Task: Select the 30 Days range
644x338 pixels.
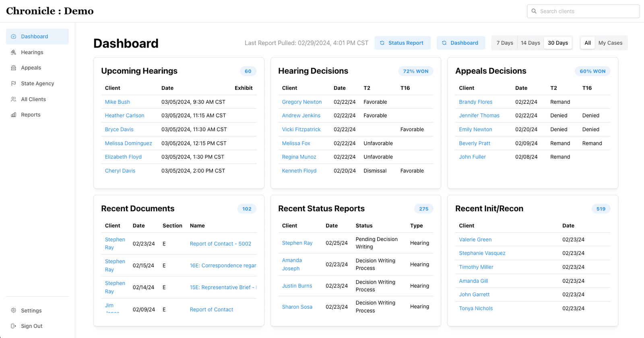Action: [x=558, y=43]
